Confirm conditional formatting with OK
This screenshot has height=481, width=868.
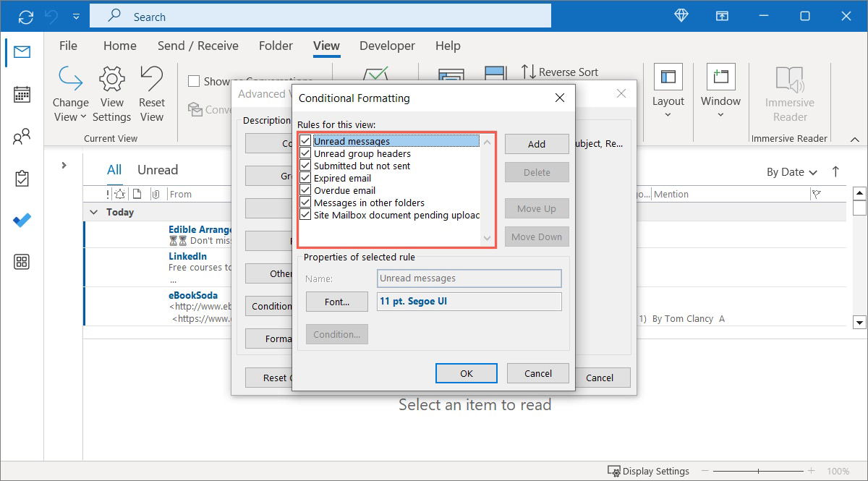point(466,373)
